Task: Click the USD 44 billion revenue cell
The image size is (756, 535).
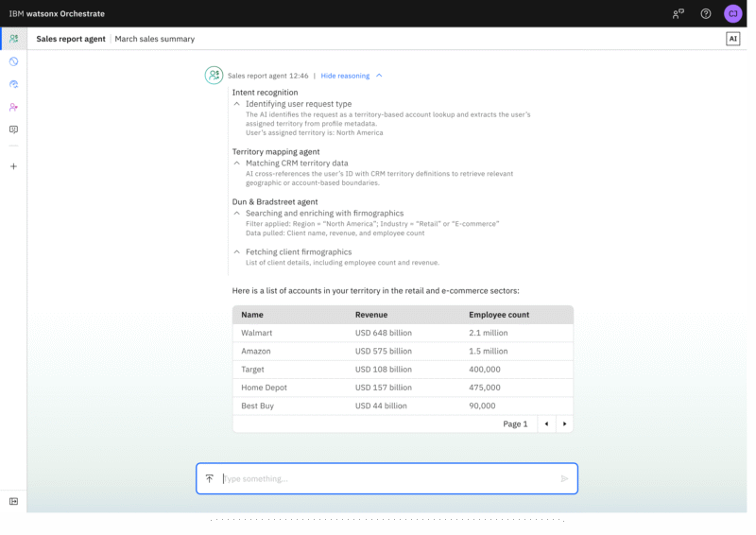Action: pyautogui.click(x=381, y=406)
